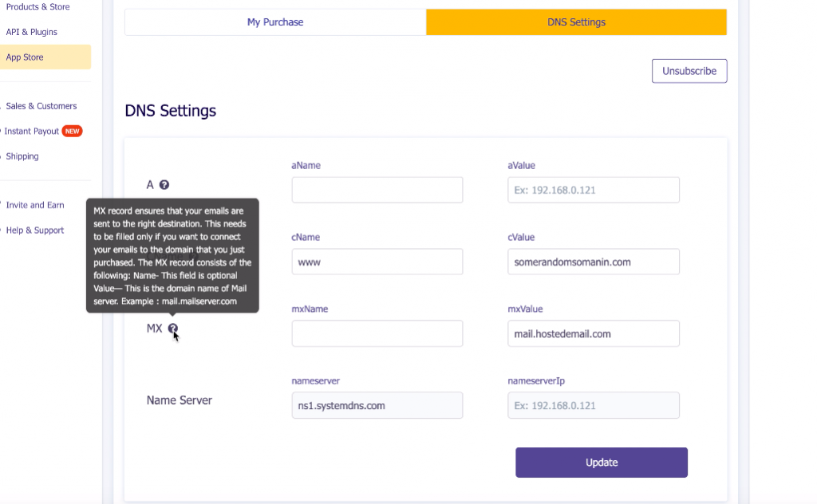Select the cValue field with somerandomsomanin.com
The height and width of the screenshot is (504, 817).
click(593, 262)
